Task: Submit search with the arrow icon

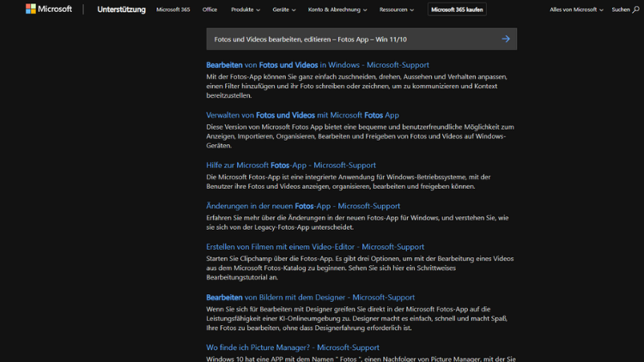Action: pos(506,39)
